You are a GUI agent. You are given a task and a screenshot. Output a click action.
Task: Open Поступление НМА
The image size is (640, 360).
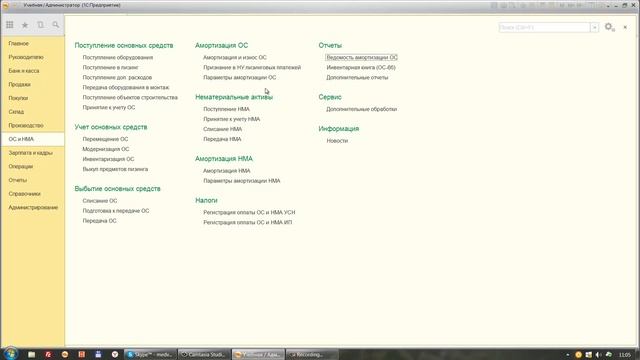coord(227,109)
